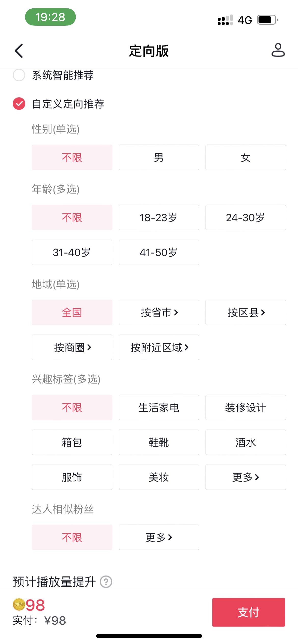Expand the 按区县 region selector
298x644 pixels.
246,312
